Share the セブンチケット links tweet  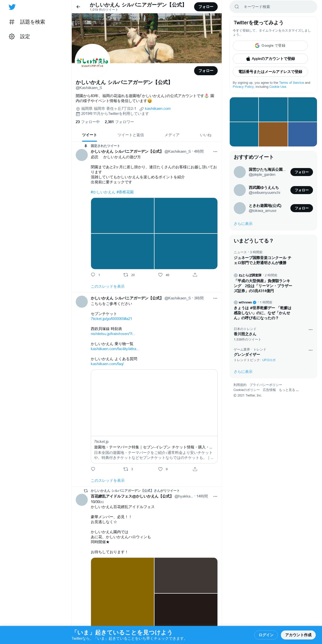(195, 469)
